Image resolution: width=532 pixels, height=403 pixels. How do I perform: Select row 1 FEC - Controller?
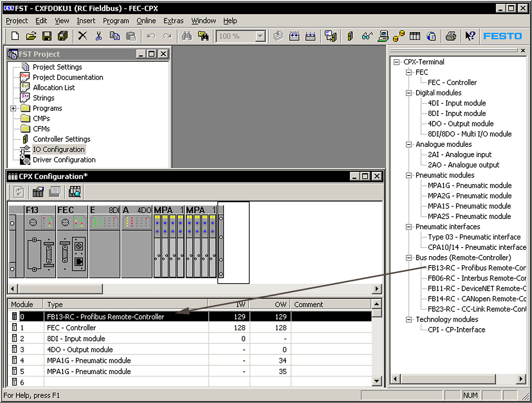[x=190, y=328]
